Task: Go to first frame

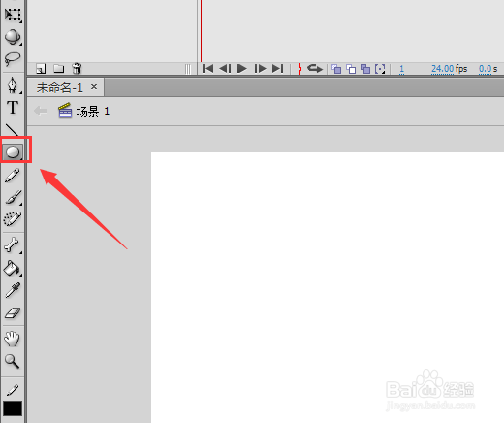Action: [x=207, y=69]
